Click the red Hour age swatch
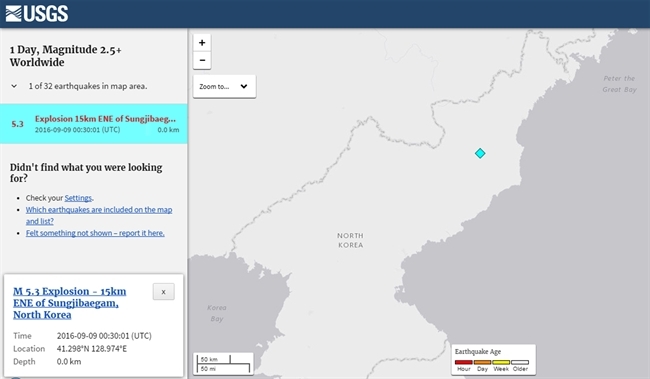Image resolution: width=650 pixels, height=379 pixels. point(463,362)
